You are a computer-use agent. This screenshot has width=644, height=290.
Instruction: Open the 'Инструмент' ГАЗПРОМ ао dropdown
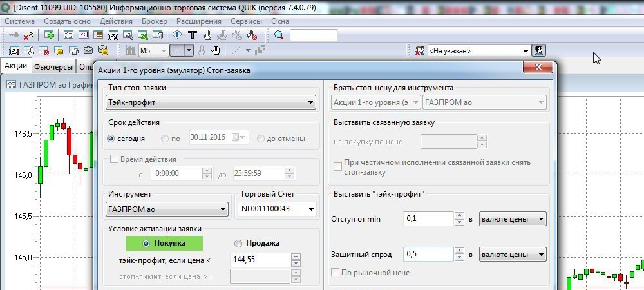(x=167, y=209)
